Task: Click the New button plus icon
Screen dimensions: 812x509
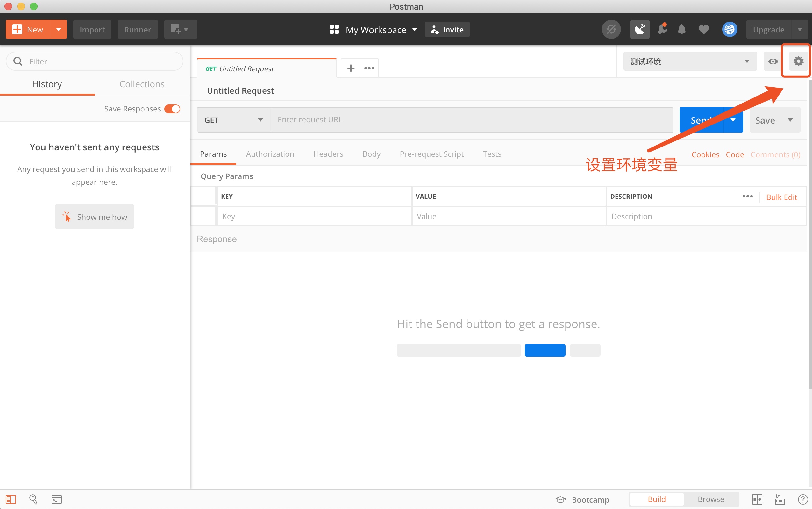Action: (17, 29)
